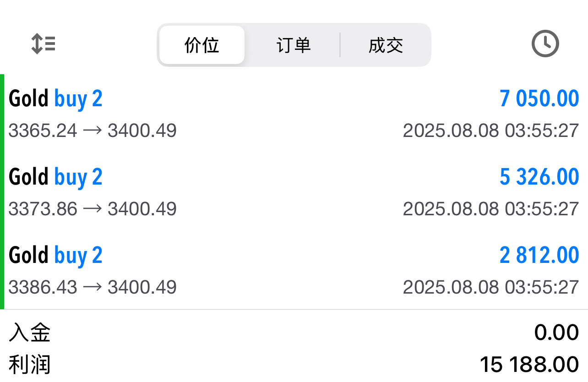Click the price range 3365.24 → 3400.49
588x382 pixels.
click(93, 131)
